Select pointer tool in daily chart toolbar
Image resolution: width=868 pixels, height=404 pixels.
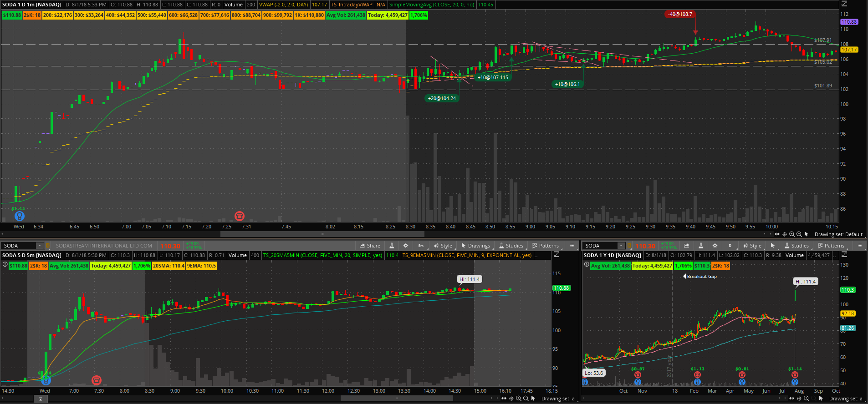point(772,246)
